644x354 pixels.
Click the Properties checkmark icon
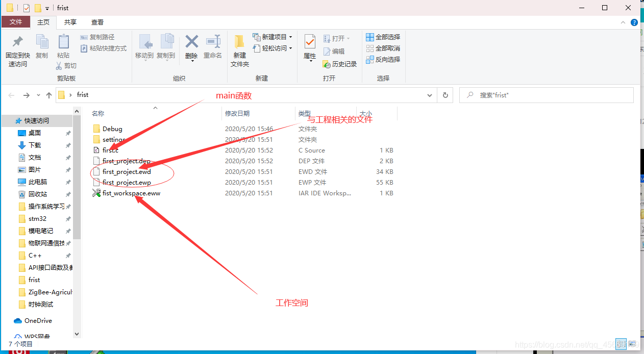coord(310,41)
